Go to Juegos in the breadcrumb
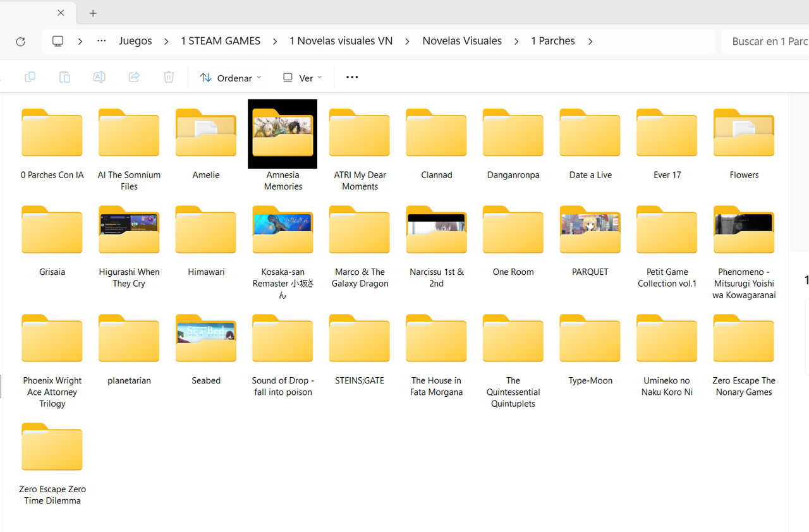809x532 pixels. [135, 41]
